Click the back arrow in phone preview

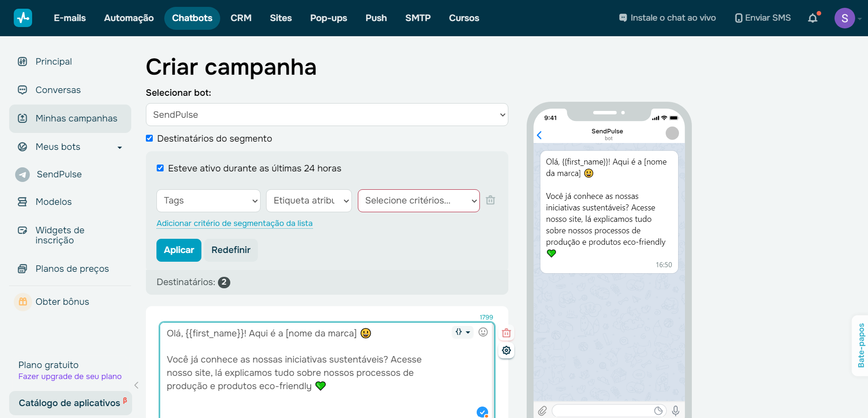point(540,135)
